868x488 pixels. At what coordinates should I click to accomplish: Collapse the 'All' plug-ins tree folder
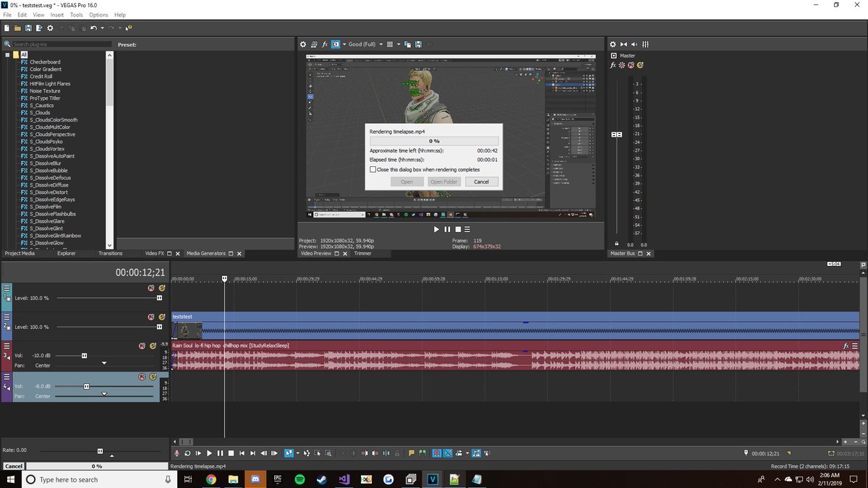[7, 55]
